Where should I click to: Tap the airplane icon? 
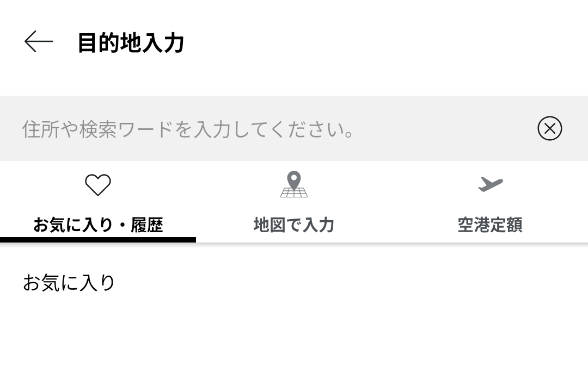pos(490,184)
